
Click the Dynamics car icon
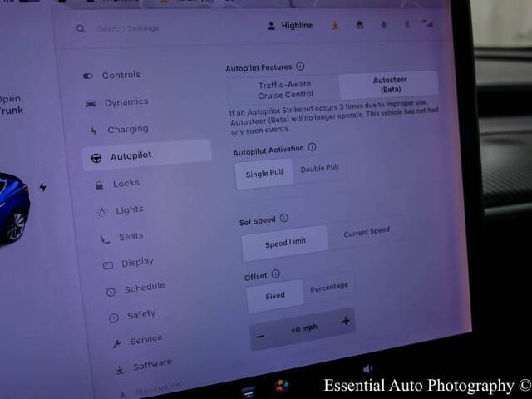click(x=91, y=103)
